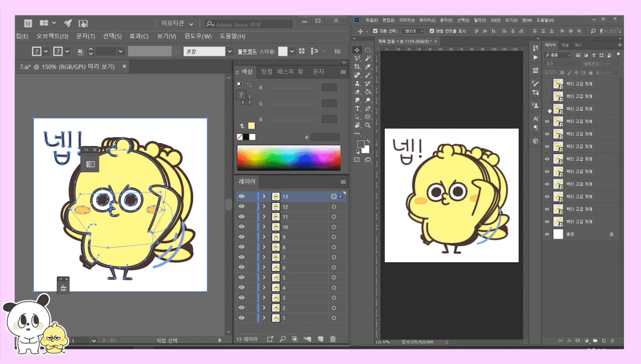
Task: Click the Adobe Stock 검색 search field
Action: pos(249,24)
